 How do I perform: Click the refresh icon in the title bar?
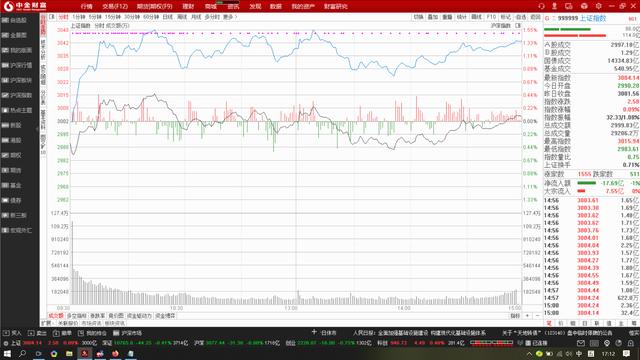541,6
